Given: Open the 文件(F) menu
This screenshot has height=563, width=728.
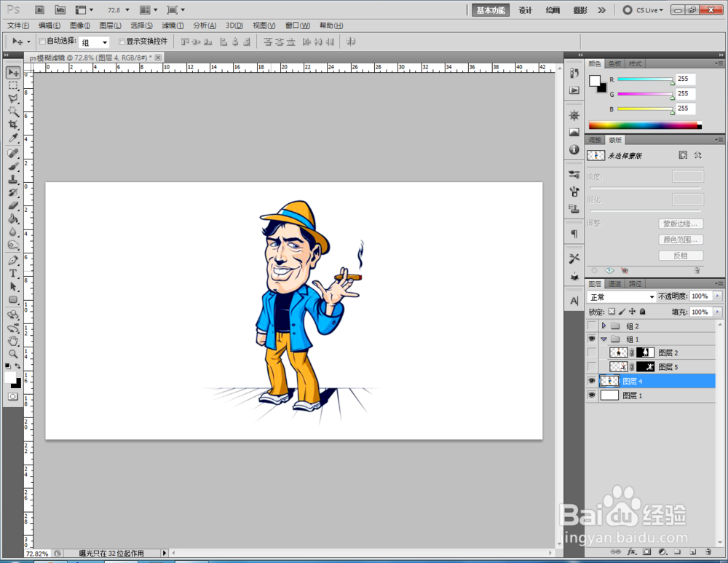Looking at the screenshot, I should (x=18, y=25).
